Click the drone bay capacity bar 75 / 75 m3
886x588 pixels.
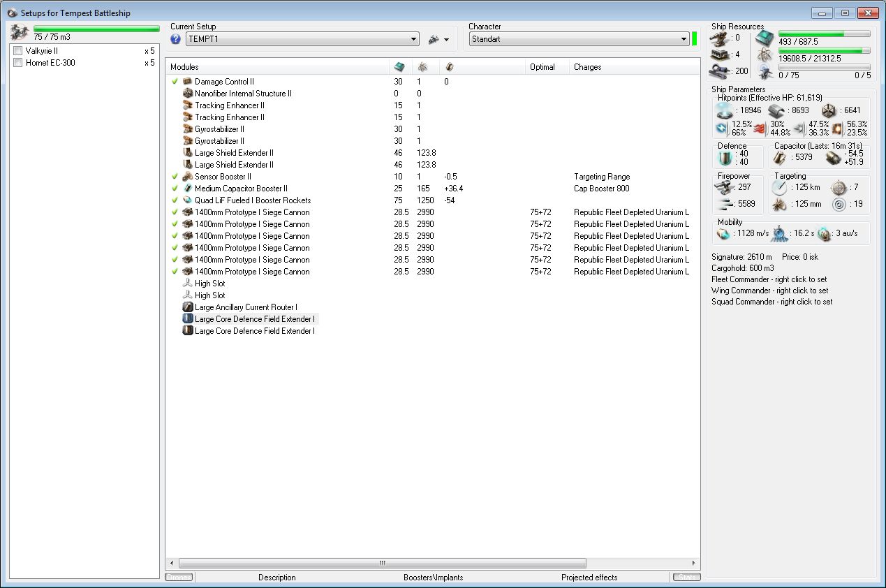[x=96, y=29]
